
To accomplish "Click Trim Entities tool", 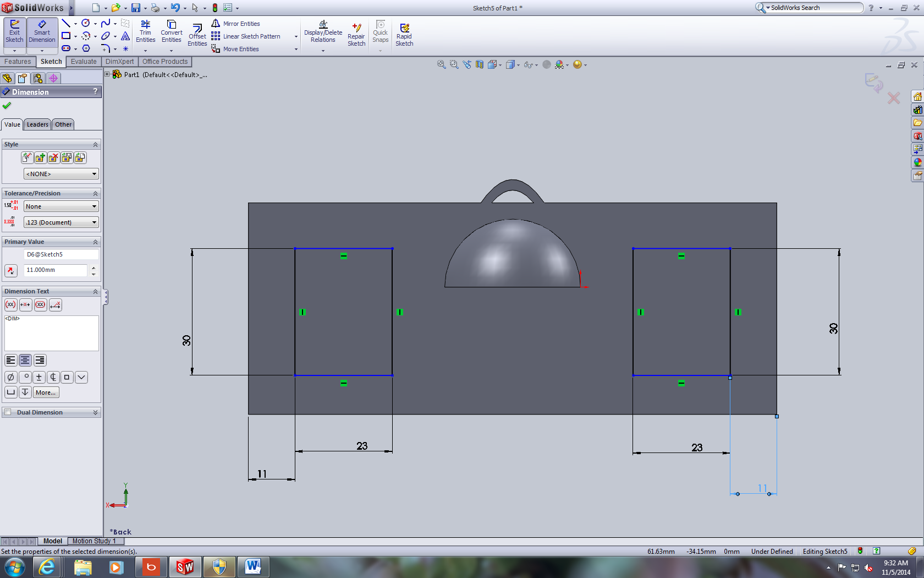I will (145, 31).
